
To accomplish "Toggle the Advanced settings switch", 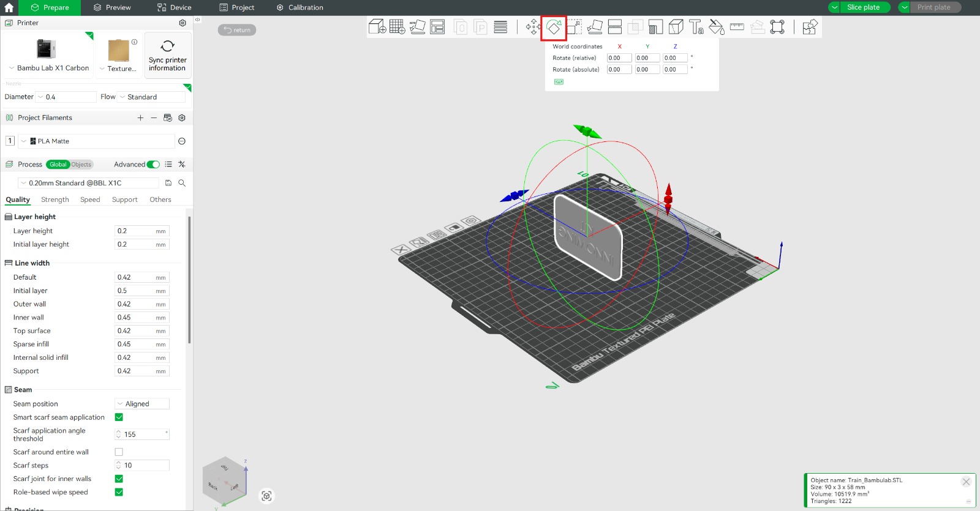I will [153, 165].
